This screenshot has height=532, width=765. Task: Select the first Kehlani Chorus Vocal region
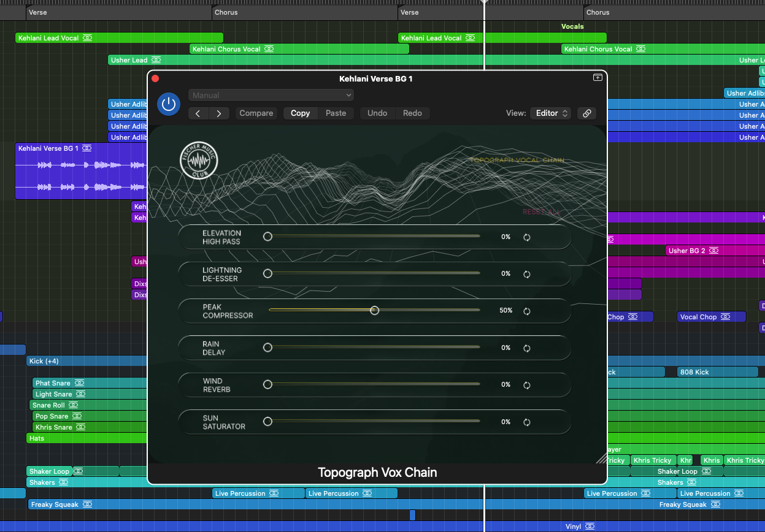tap(299, 49)
